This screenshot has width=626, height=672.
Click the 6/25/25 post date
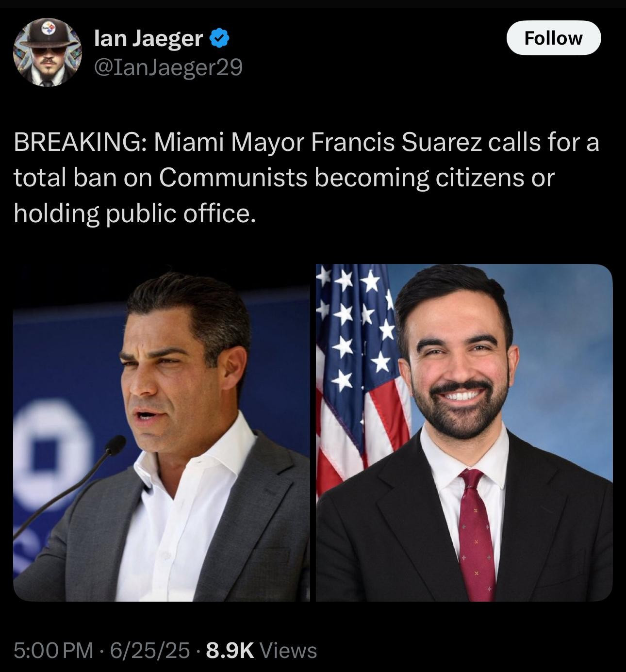[149, 650]
